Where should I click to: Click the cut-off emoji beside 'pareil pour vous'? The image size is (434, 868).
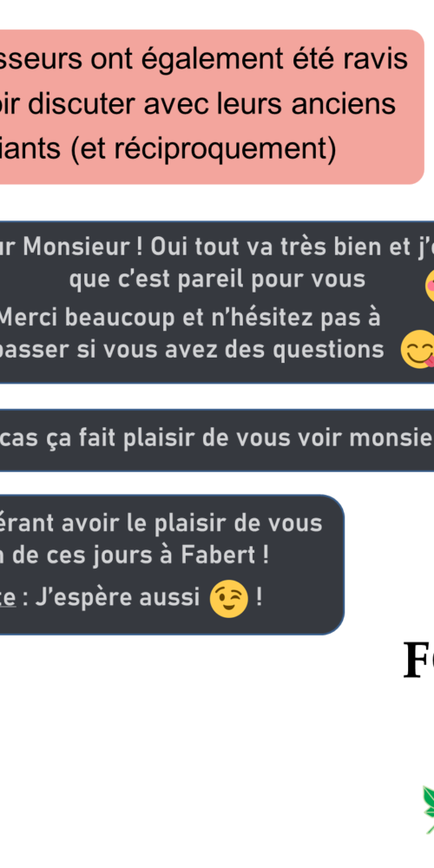tap(430, 286)
